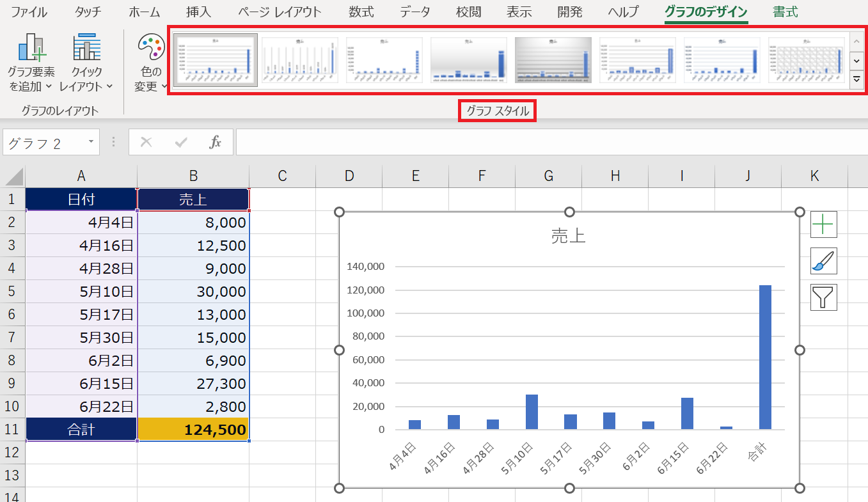Click the tall 合計 bar in the chart

coord(765,358)
